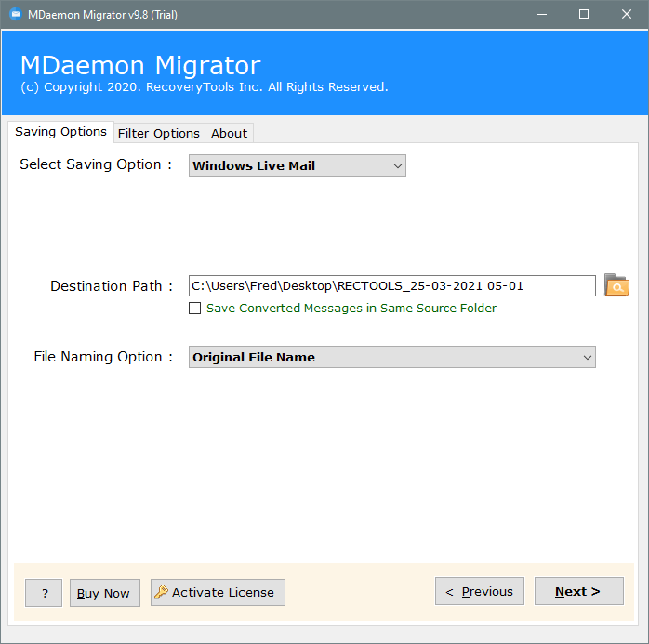Go to the About tab

(229, 133)
